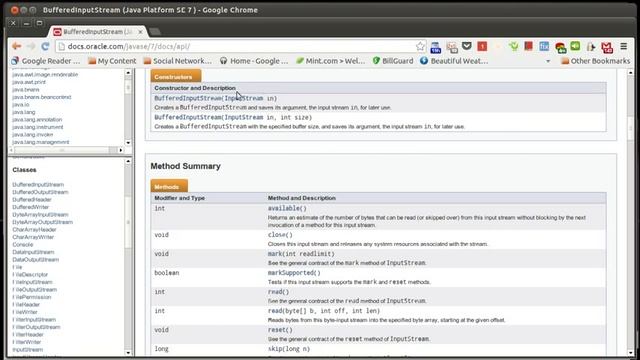This screenshot has width=640, height=360.
Task: Select the Methods tab
Action: coord(169,186)
